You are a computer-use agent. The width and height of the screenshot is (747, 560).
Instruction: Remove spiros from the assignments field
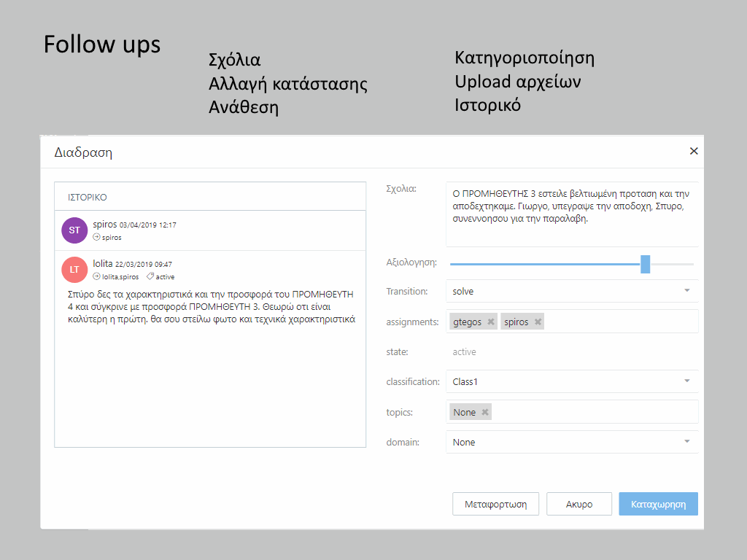click(x=538, y=322)
